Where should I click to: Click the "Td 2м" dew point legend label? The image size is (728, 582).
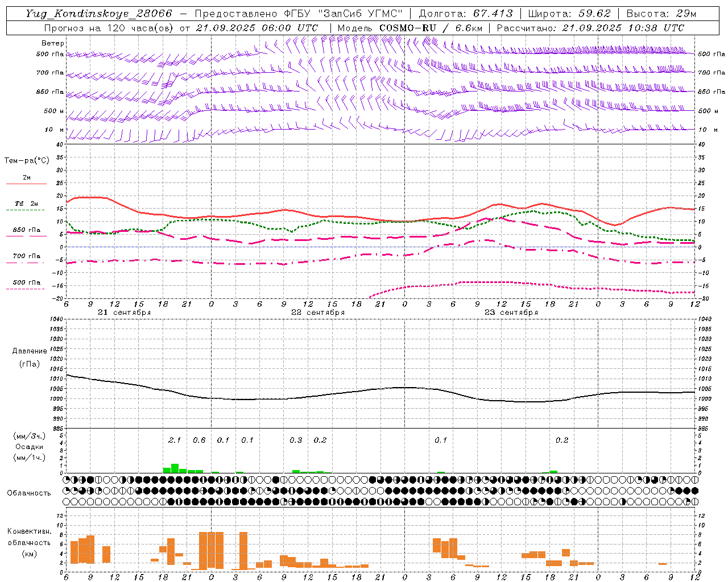[27, 203]
